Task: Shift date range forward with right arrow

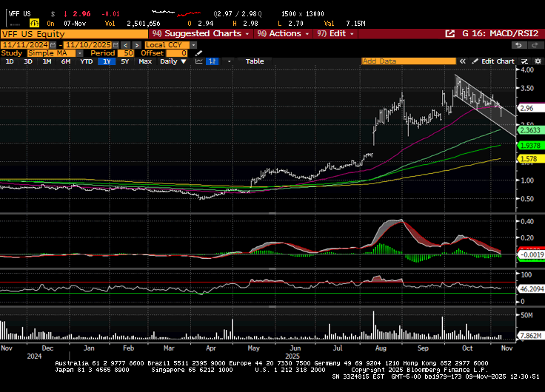Action: (136, 45)
